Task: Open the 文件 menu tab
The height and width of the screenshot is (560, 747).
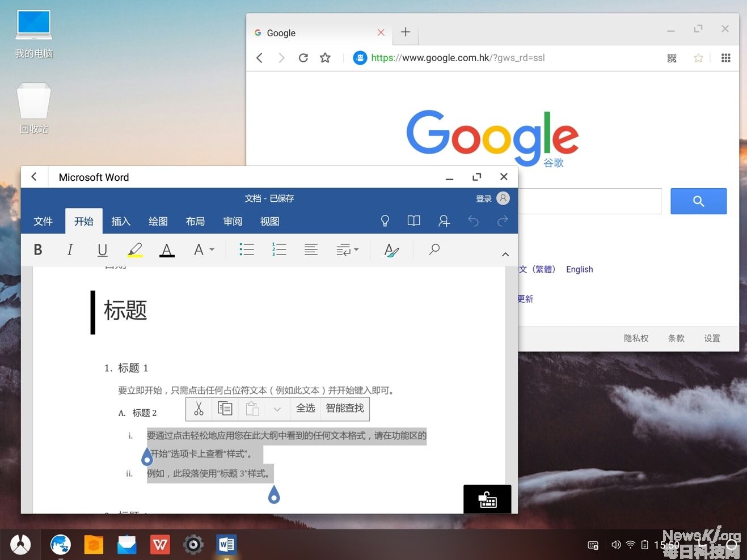Action: pyautogui.click(x=43, y=222)
